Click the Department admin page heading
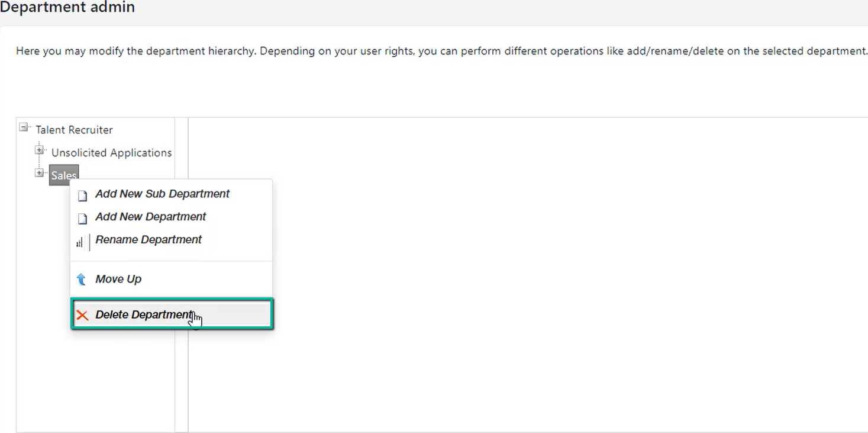Image resolution: width=868 pixels, height=433 pixels. [67, 8]
